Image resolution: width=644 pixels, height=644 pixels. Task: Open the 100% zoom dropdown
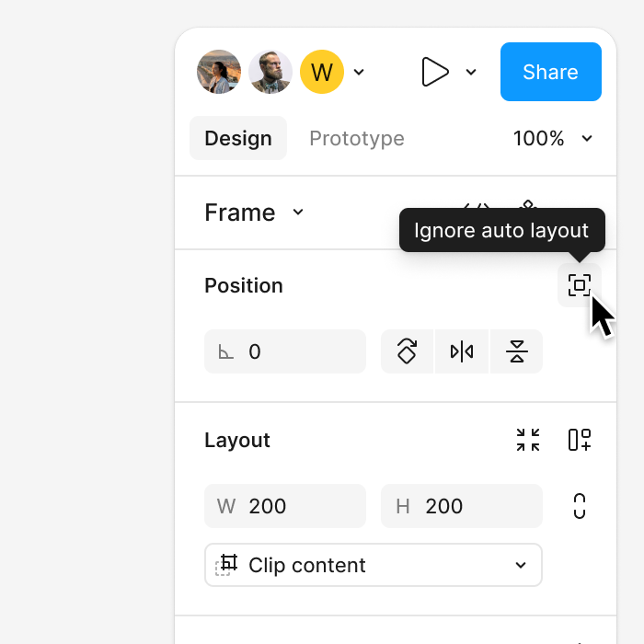(553, 138)
